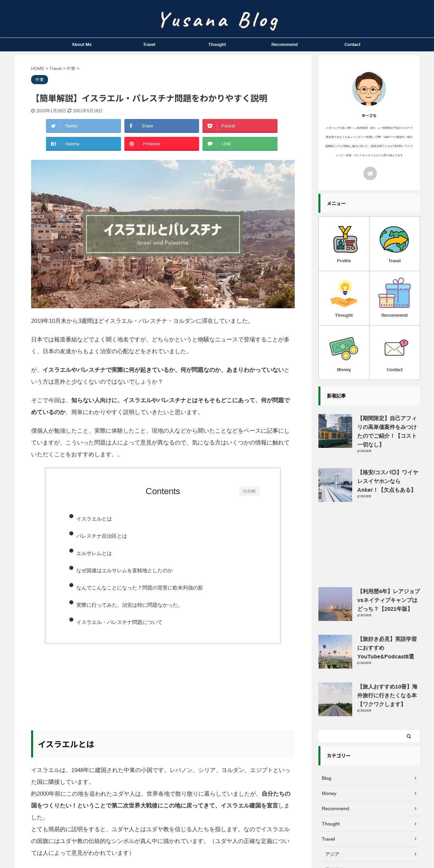The height and width of the screenshot is (868, 434).
Task: Open 【期間限定】自己アフィリ article title
Action: pos(387,431)
